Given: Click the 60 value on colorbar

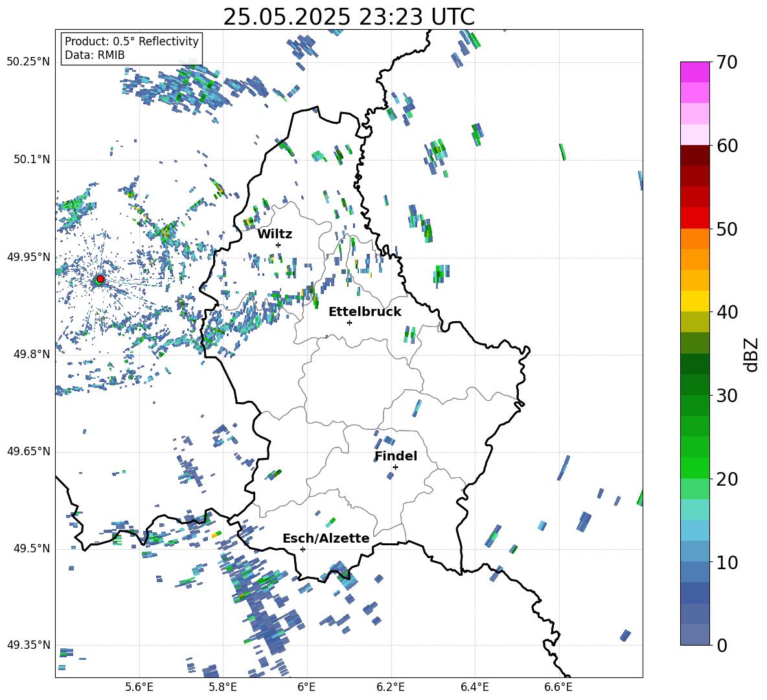Looking at the screenshot, I should [x=727, y=146].
